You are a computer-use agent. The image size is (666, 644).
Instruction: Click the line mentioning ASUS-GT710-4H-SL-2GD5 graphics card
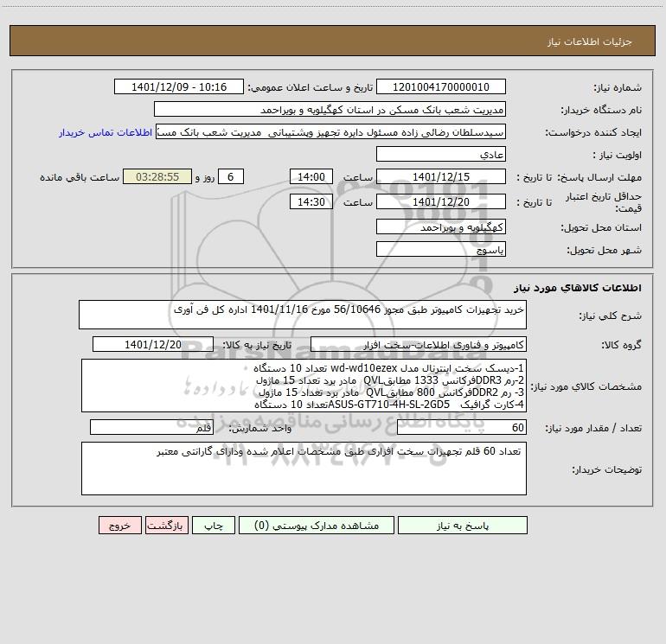coord(389,405)
